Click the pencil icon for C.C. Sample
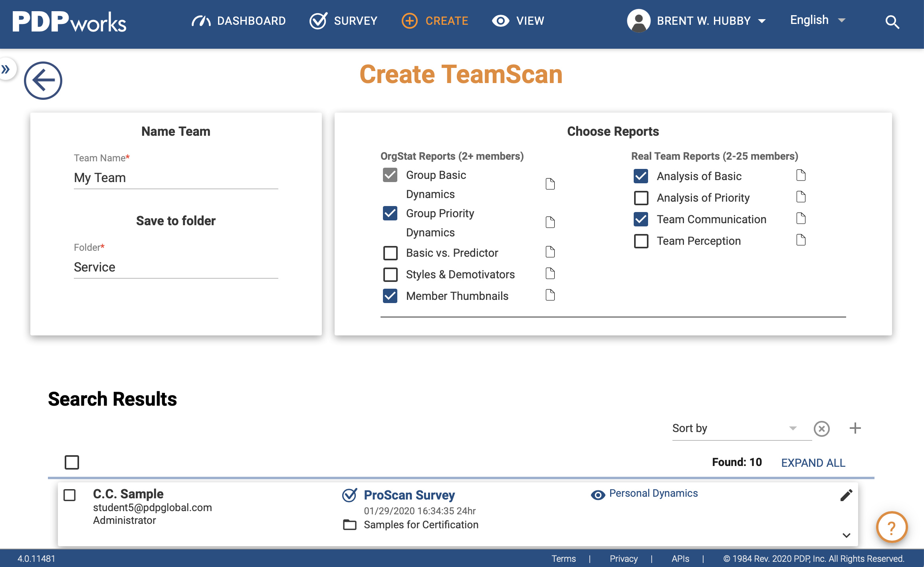The height and width of the screenshot is (567, 924). point(846,495)
